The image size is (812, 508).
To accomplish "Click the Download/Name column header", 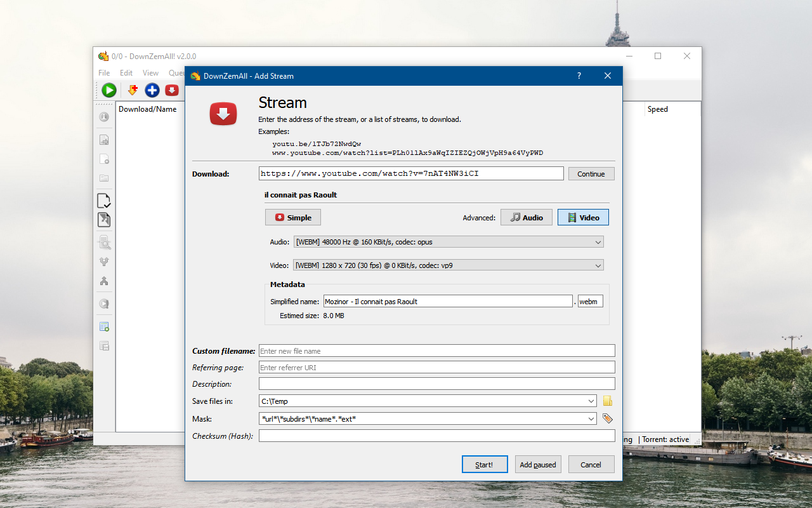I will pos(148,109).
